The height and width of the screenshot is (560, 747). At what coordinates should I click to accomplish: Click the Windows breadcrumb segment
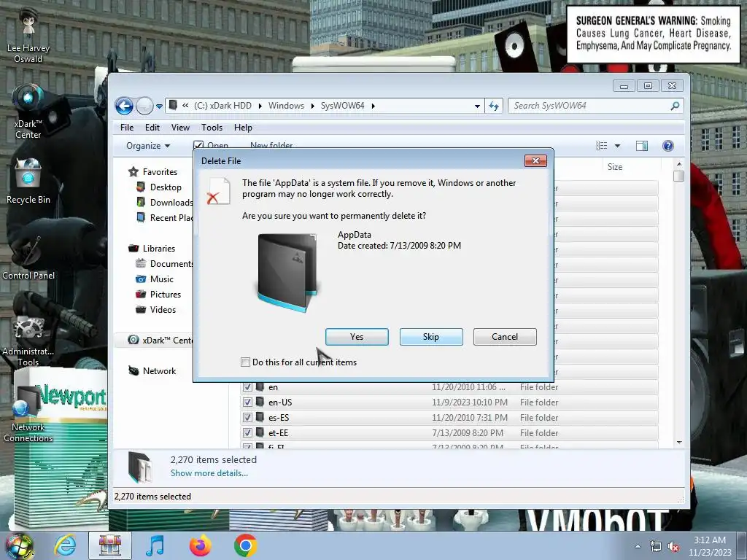tap(286, 106)
